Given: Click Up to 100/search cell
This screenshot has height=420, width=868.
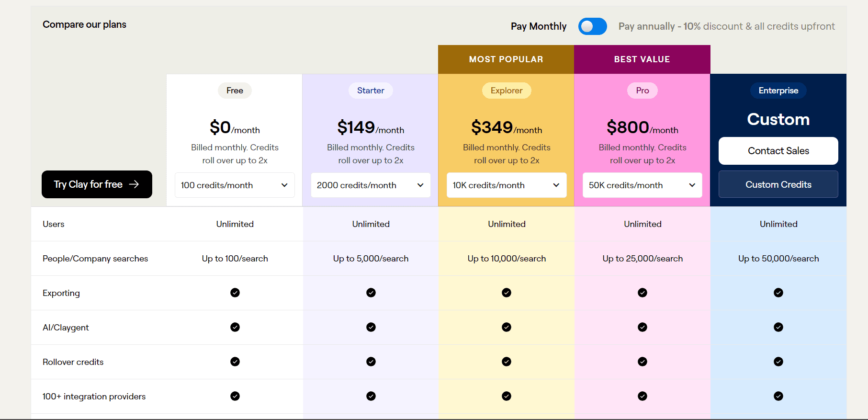Looking at the screenshot, I should coord(235,259).
